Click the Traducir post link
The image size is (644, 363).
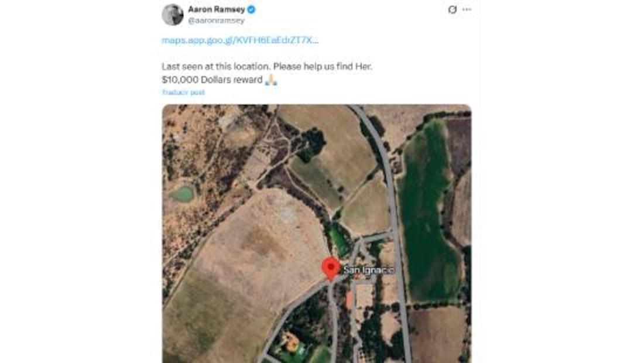point(183,93)
